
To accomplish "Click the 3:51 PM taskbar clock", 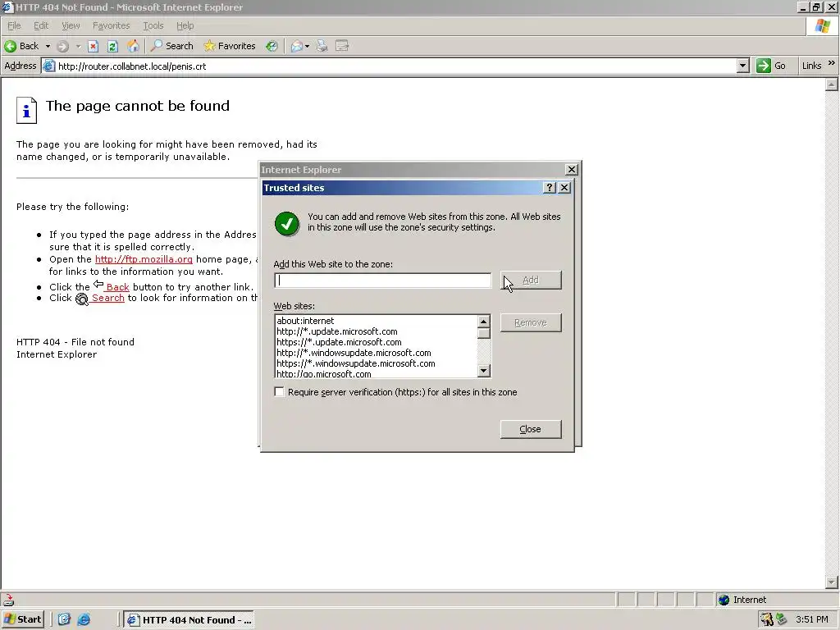I will click(x=811, y=619).
